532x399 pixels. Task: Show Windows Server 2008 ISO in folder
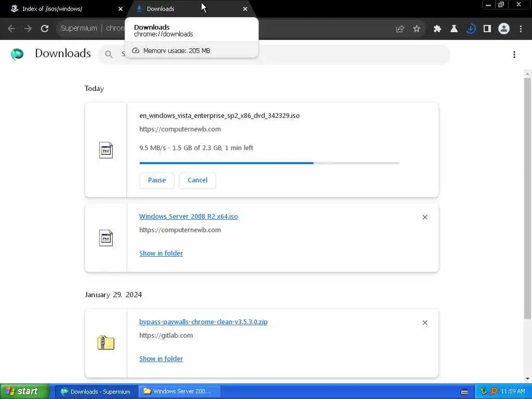pos(161,254)
